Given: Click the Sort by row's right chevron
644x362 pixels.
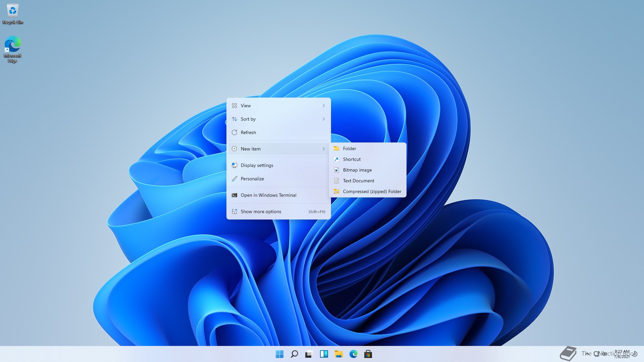Looking at the screenshot, I should [324, 119].
